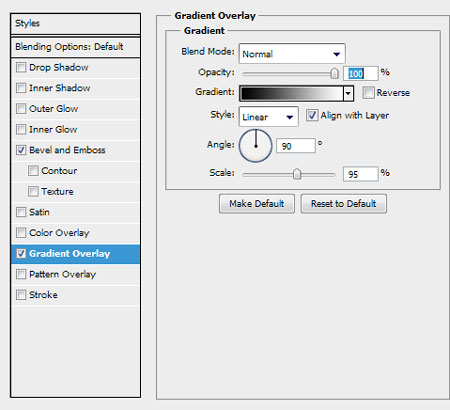The width and height of the screenshot is (450, 410).
Task: Enable the Stroke effect checkbox
Action: pyautogui.click(x=21, y=295)
